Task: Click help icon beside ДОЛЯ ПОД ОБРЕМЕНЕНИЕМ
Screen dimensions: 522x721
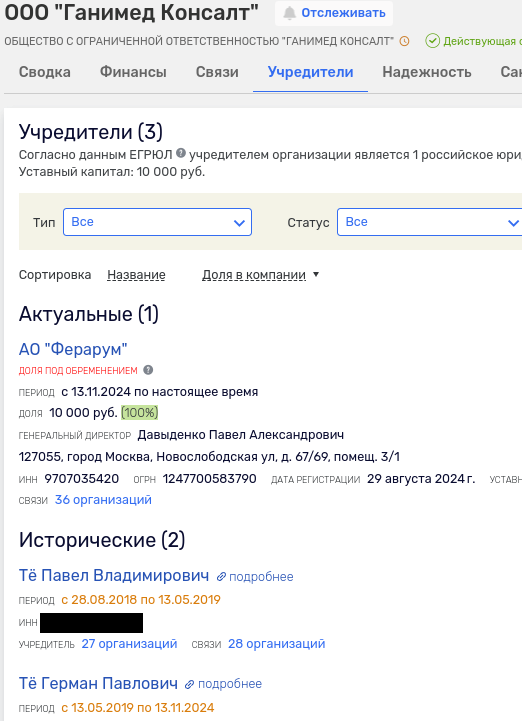Action: 148,370
